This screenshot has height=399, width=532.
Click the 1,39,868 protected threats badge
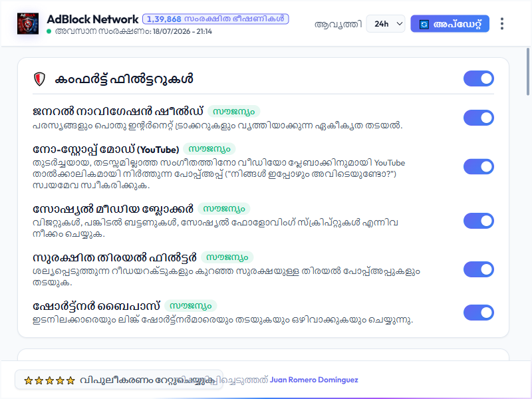(215, 19)
